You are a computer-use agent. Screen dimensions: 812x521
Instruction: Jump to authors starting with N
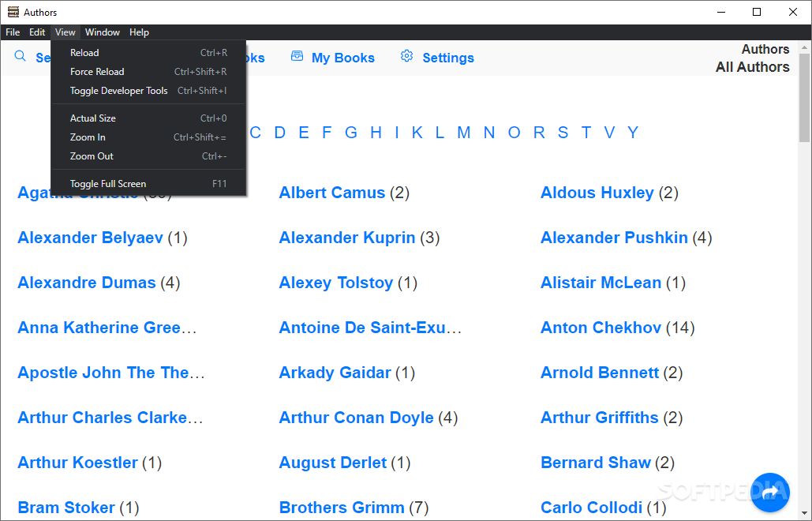pos(489,133)
